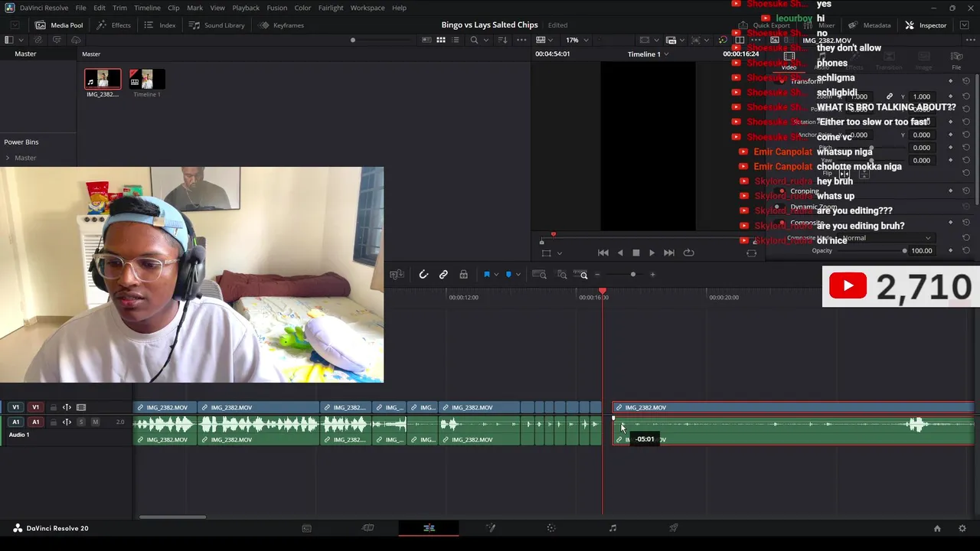Click the timeline zoom plus button
Screen dimensions: 980x551
pyautogui.click(x=652, y=275)
